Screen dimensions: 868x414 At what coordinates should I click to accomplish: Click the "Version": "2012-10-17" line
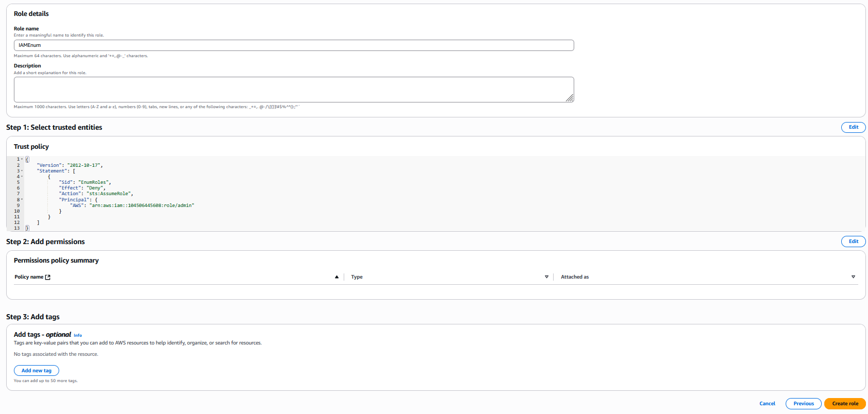point(69,165)
